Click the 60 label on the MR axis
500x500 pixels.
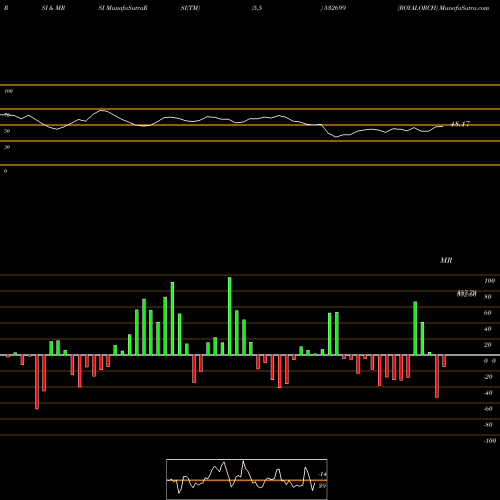(x=488, y=313)
